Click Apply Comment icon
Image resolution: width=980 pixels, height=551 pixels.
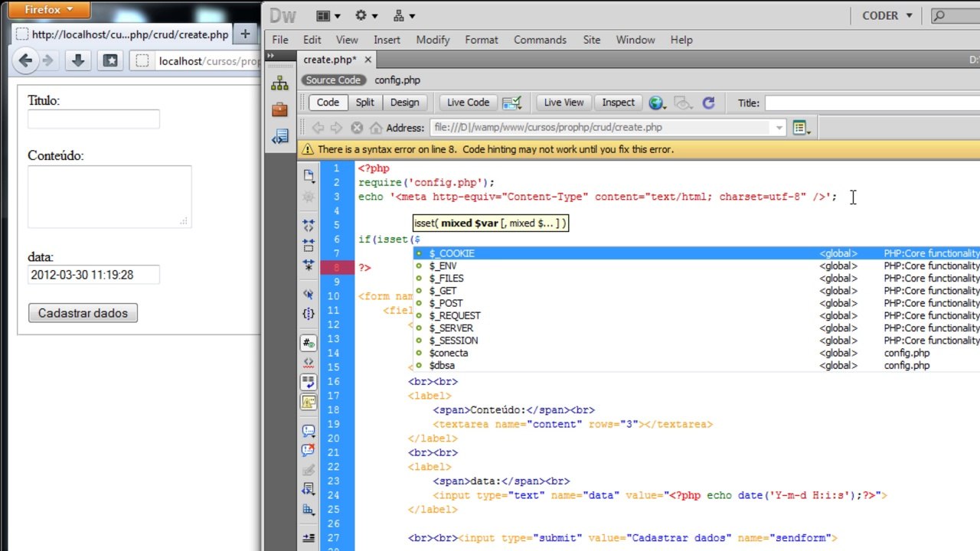[309, 430]
